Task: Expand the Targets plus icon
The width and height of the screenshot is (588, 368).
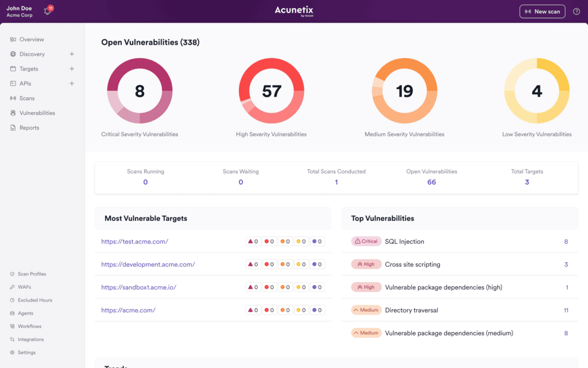Action: (x=72, y=69)
